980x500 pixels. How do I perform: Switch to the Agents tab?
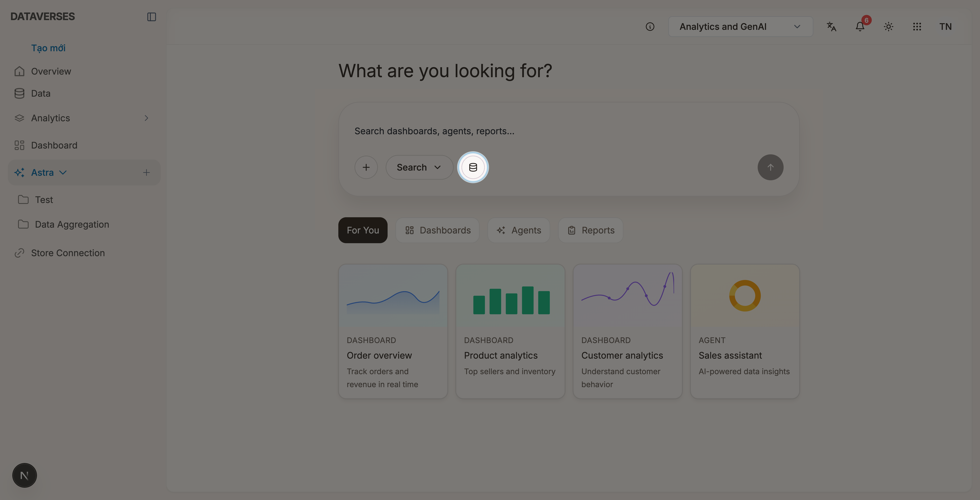click(519, 230)
